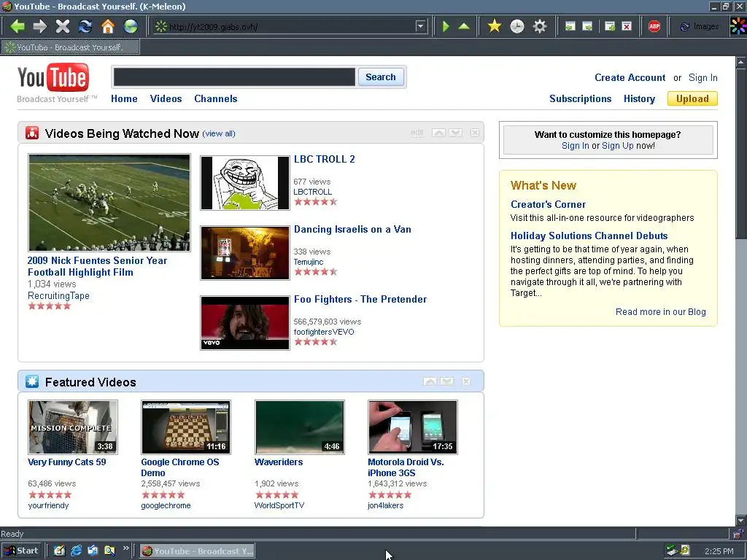Open the Channels nav tab

click(216, 98)
